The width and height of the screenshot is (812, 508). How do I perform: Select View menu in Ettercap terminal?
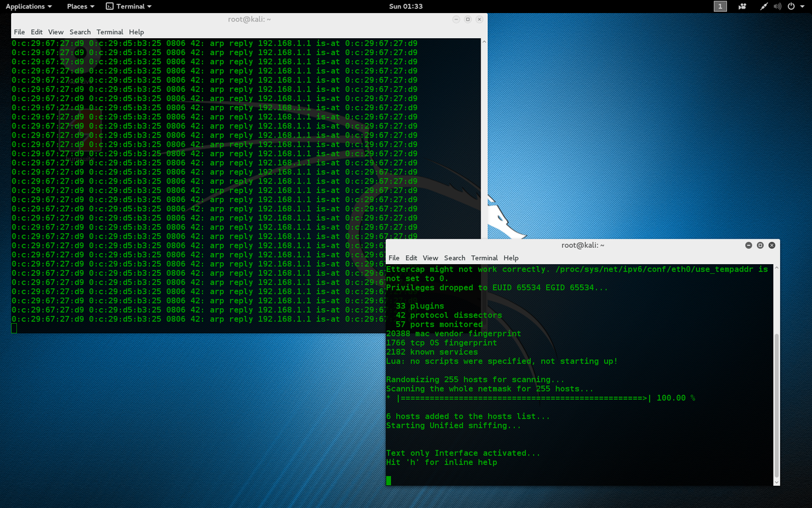(x=430, y=258)
